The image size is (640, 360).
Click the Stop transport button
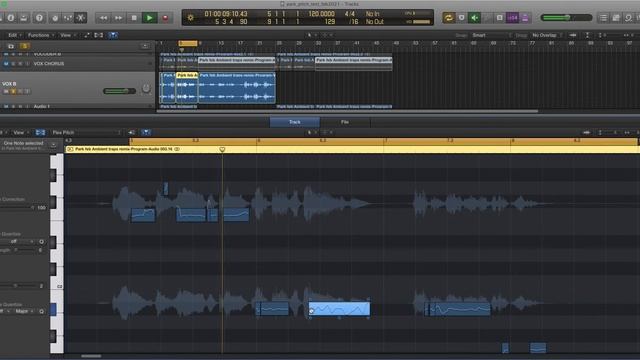[134, 18]
